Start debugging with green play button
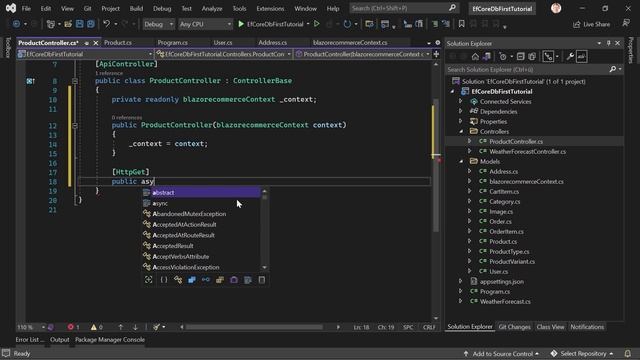640x360 pixels. [x=241, y=24]
